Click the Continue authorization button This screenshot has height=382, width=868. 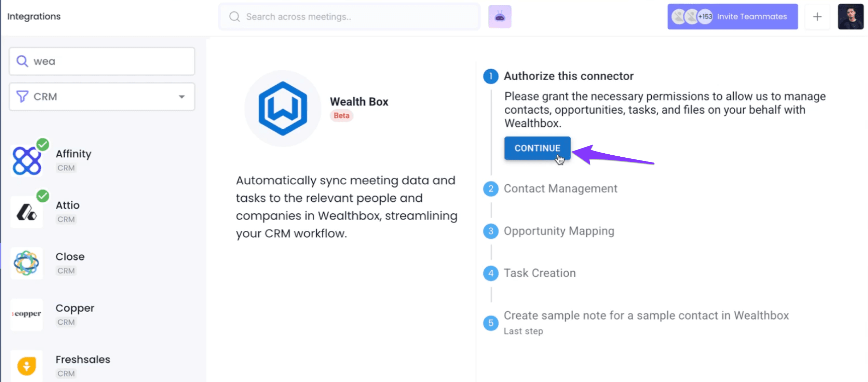537,148
